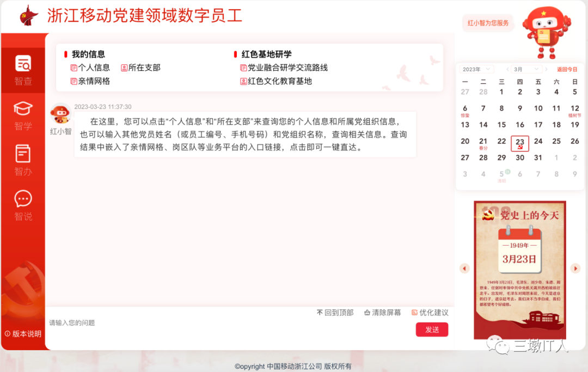Viewport: 588px width, 372px height.
Task: Go to next month in calendar
Action: pos(547,69)
